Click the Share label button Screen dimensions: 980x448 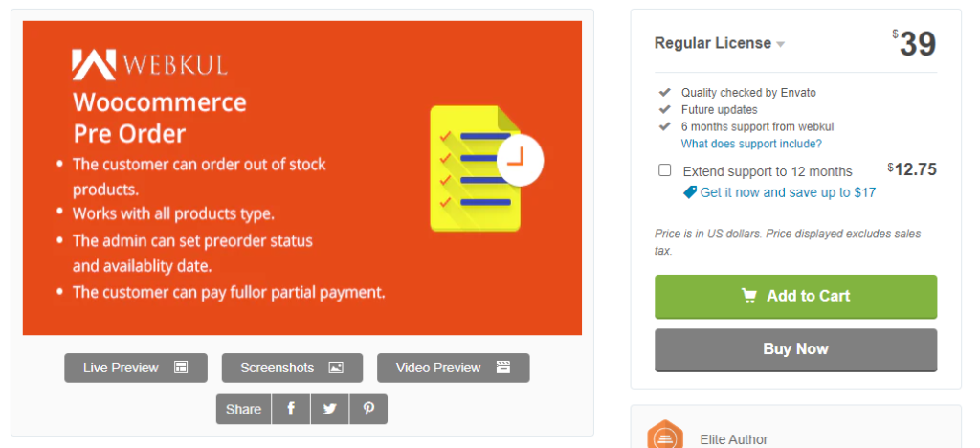[x=244, y=410]
